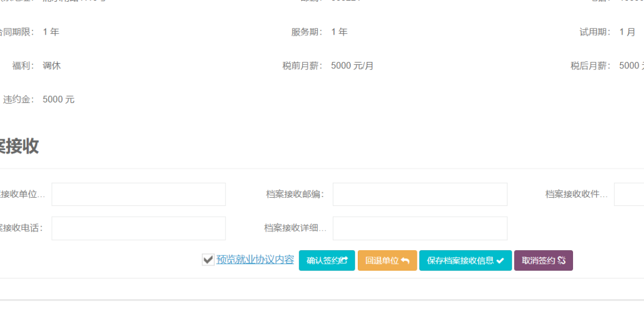
Task: Click into the 档案接收邮编 text box
Action: click(420, 194)
